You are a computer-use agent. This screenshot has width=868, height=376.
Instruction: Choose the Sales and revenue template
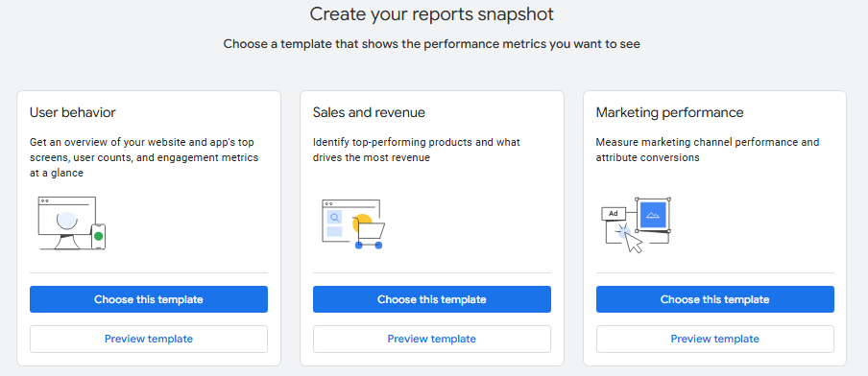pos(432,299)
